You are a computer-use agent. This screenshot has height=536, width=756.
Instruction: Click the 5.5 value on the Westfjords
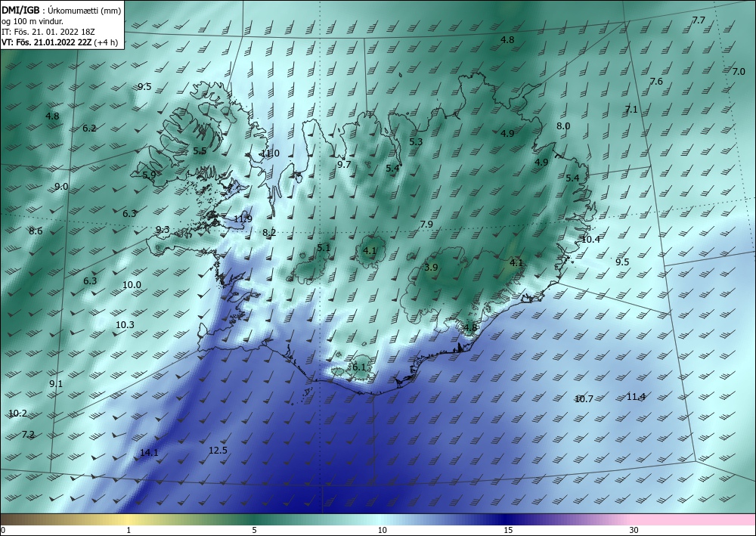(x=200, y=151)
